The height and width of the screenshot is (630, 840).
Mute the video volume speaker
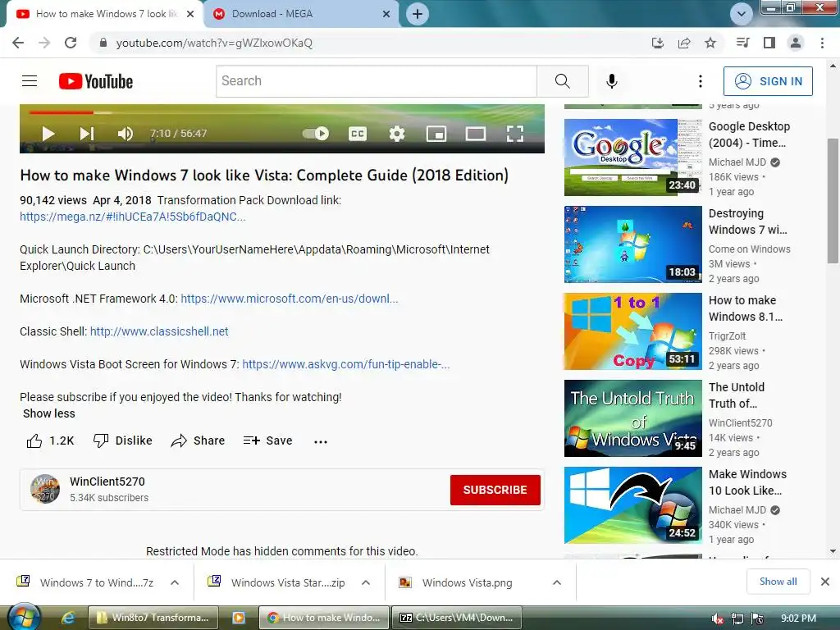pyautogui.click(x=125, y=134)
